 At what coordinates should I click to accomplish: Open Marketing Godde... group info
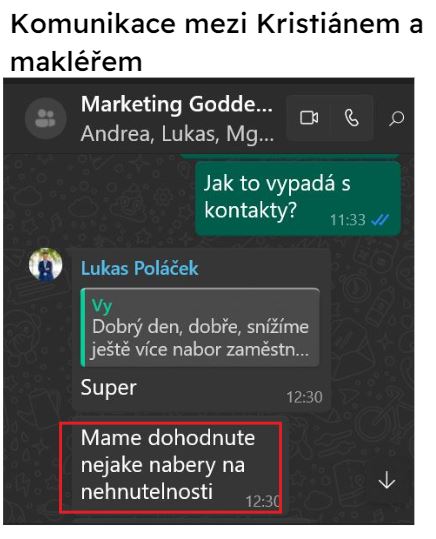pos(177,104)
